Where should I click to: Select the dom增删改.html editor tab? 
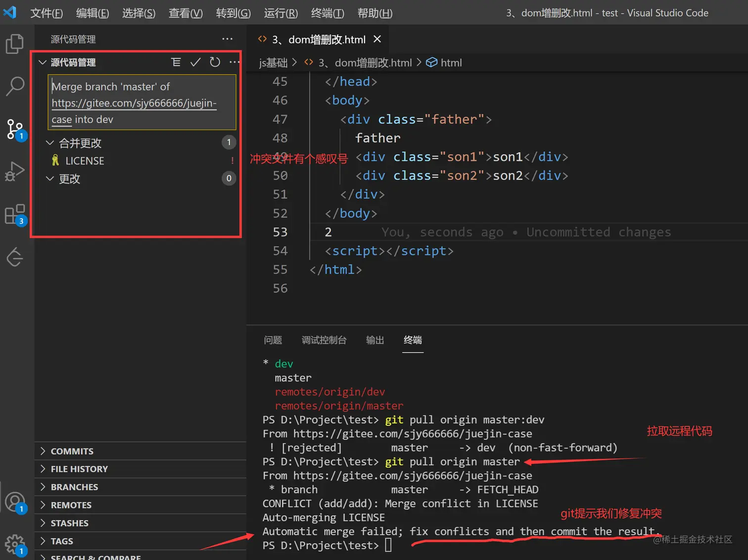tap(319, 39)
